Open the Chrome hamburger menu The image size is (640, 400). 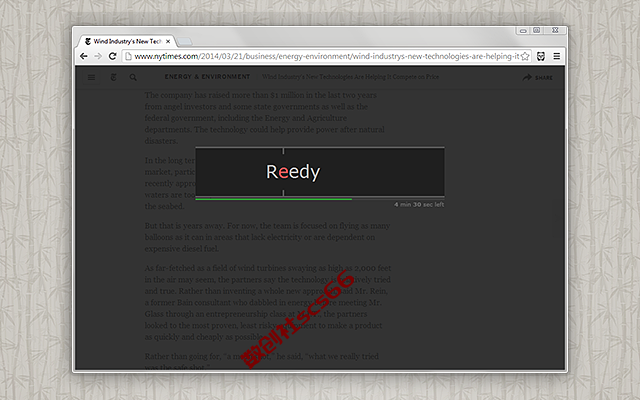[x=556, y=56]
